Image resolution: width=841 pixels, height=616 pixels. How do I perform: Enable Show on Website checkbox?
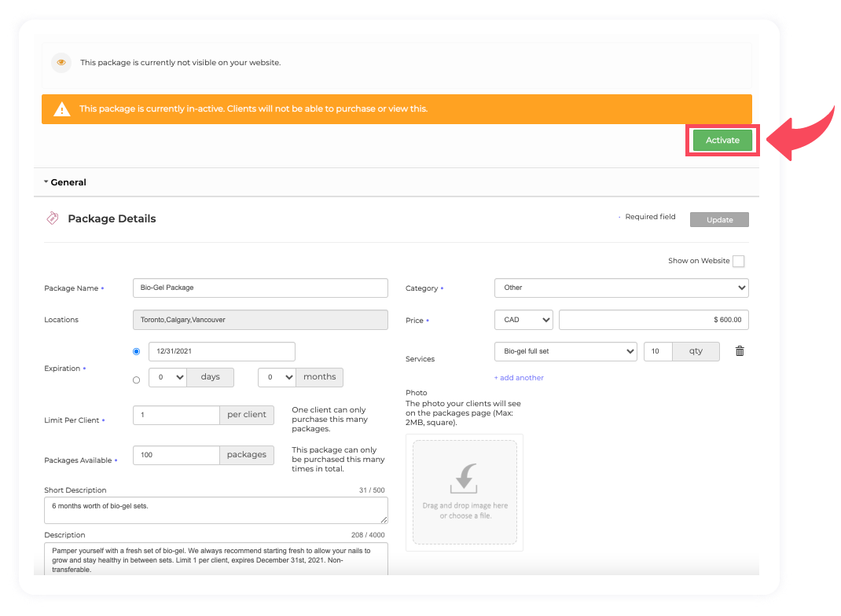(738, 261)
